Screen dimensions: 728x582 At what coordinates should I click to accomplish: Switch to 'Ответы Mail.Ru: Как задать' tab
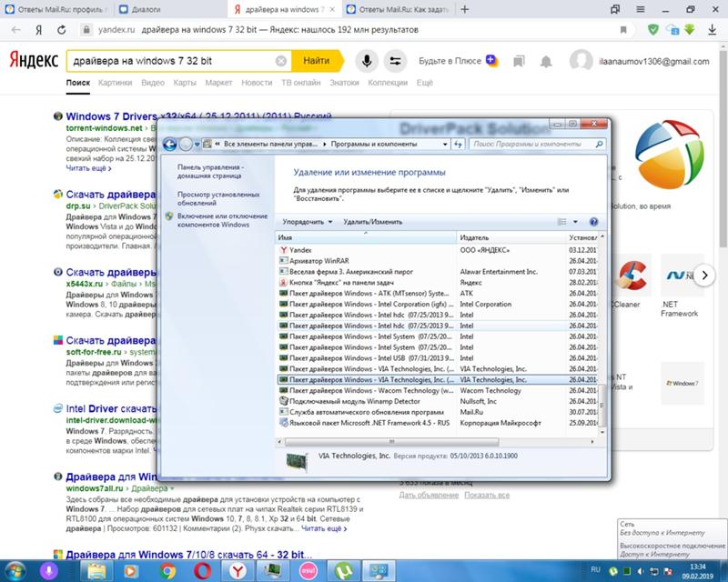399,9
